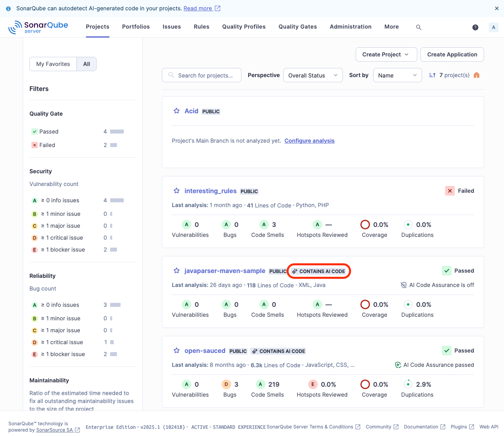The width and height of the screenshot is (504, 436).
Task: Star the open-sauced project as favorite
Action: 176,350
